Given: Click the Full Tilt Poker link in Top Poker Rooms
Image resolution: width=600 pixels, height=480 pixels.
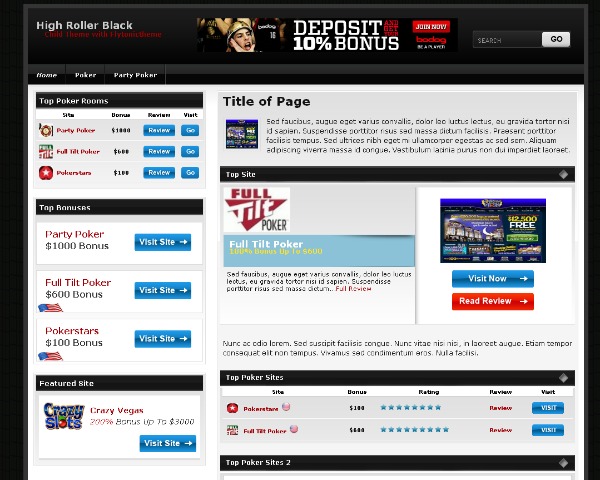Looking at the screenshot, I should (78, 152).
